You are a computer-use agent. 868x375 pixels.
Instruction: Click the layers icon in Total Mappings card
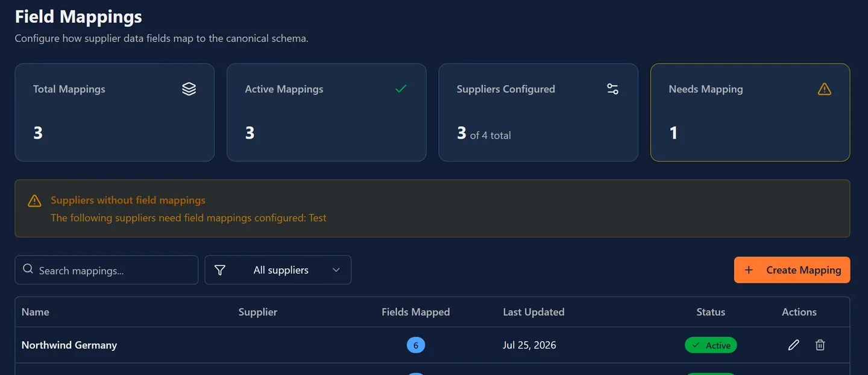[x=189, y=89]
